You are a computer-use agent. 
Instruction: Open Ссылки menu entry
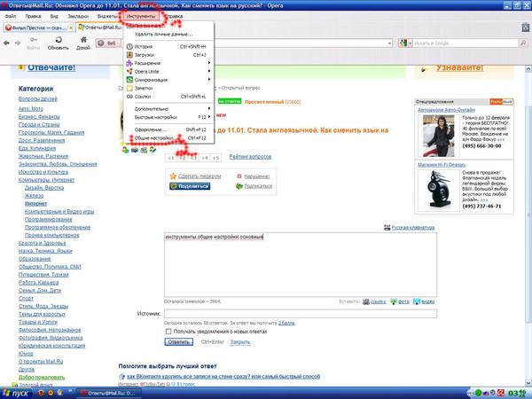point(168,97)
